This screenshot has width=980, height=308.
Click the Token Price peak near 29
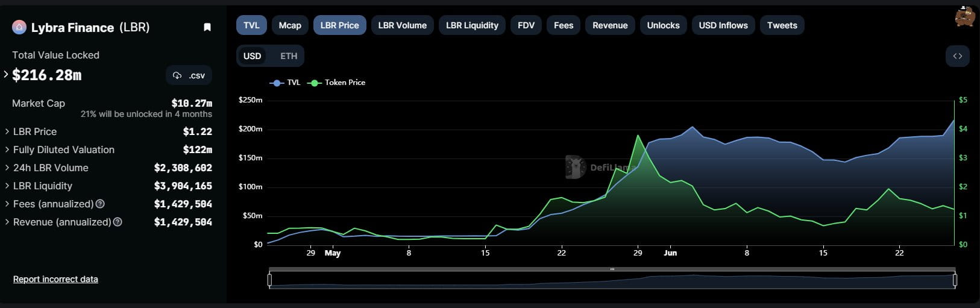pyautogui.click(x=638, y=135)
